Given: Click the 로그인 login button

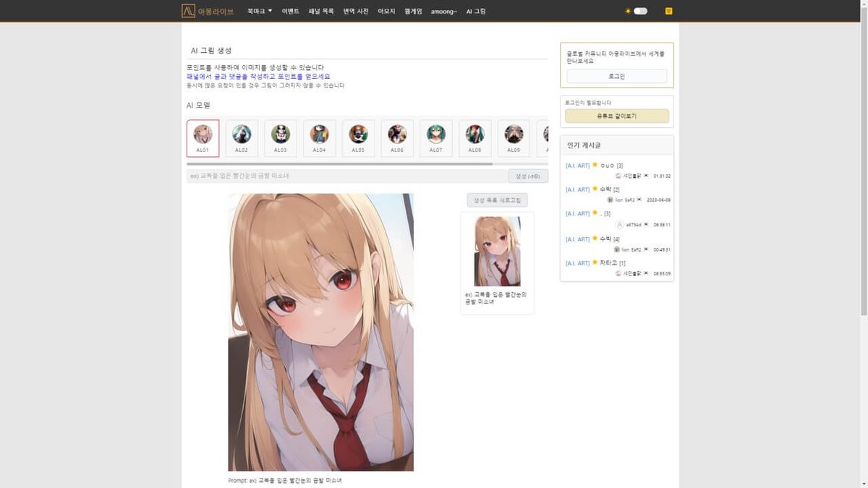Looking at the screenshot, I should [617, 76].
